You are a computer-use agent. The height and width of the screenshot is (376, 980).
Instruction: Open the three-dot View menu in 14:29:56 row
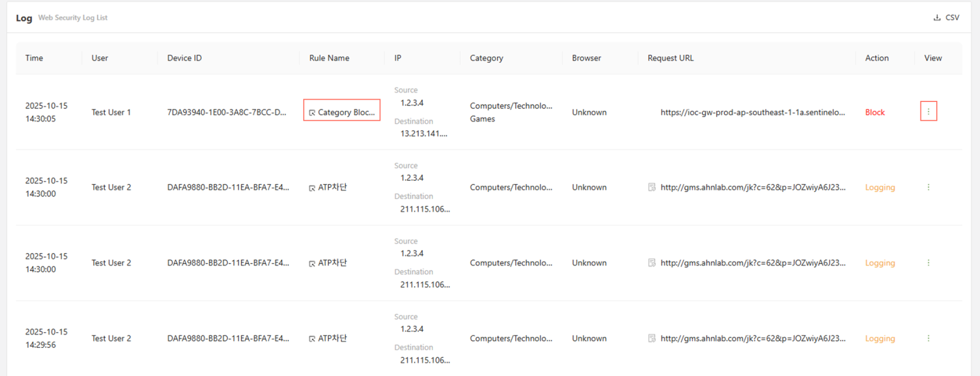pyautogui.click(x=928, y=338)
